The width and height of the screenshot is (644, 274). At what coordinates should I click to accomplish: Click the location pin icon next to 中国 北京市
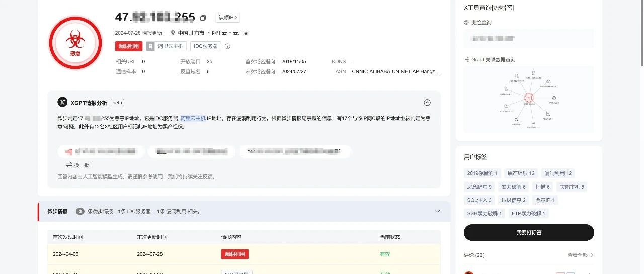click(173, 33)
